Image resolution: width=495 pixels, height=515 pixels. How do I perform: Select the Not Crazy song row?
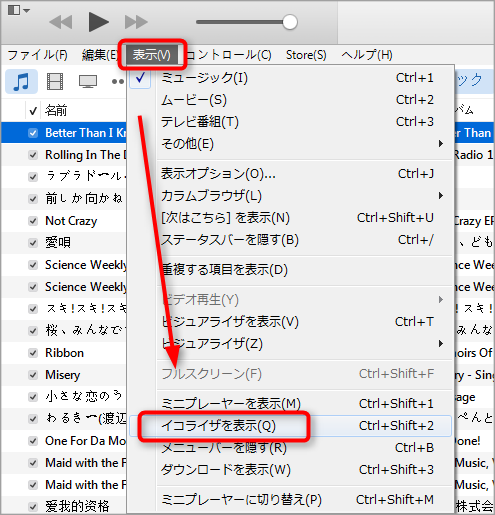(x=64, y=221)
